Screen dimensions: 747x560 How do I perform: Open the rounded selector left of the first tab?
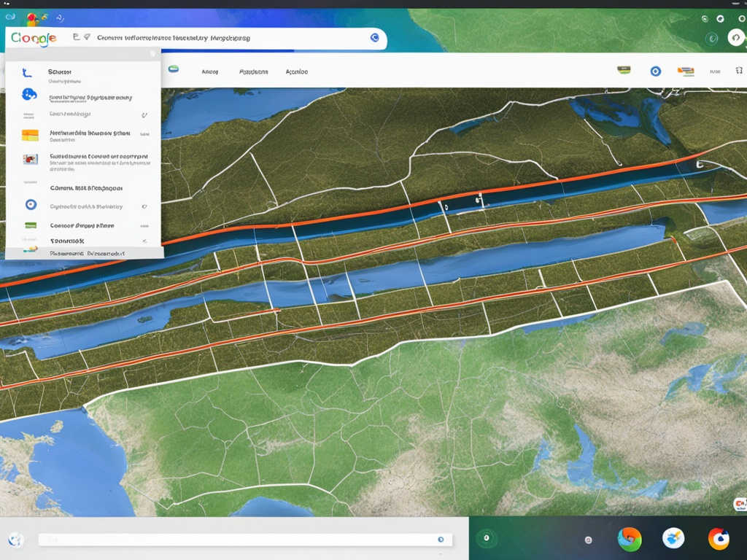[173, 71]
